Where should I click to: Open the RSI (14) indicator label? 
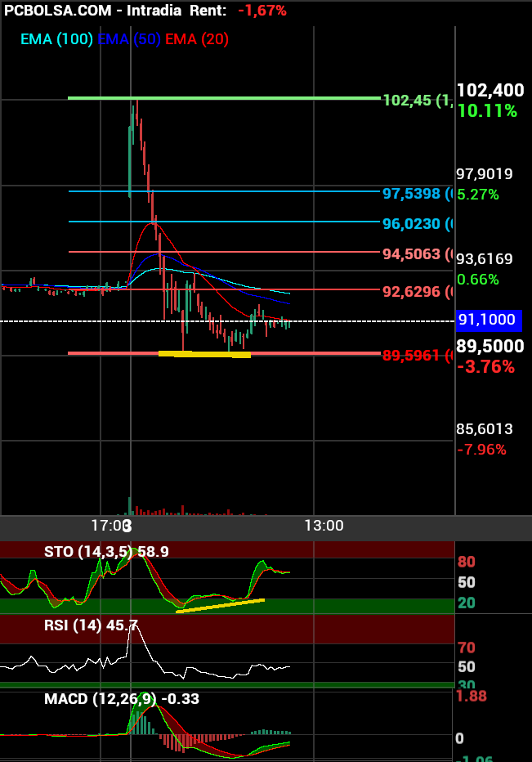click(x=91, y=625)
